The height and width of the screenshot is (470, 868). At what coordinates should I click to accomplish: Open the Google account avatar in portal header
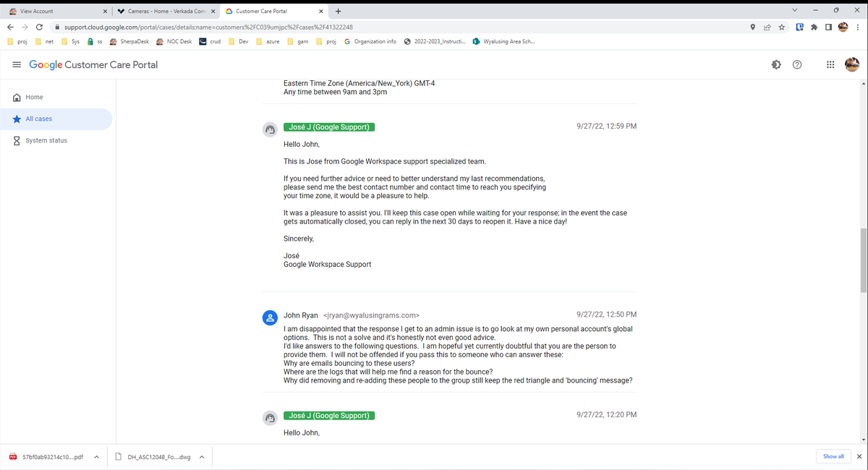(852, 65)
